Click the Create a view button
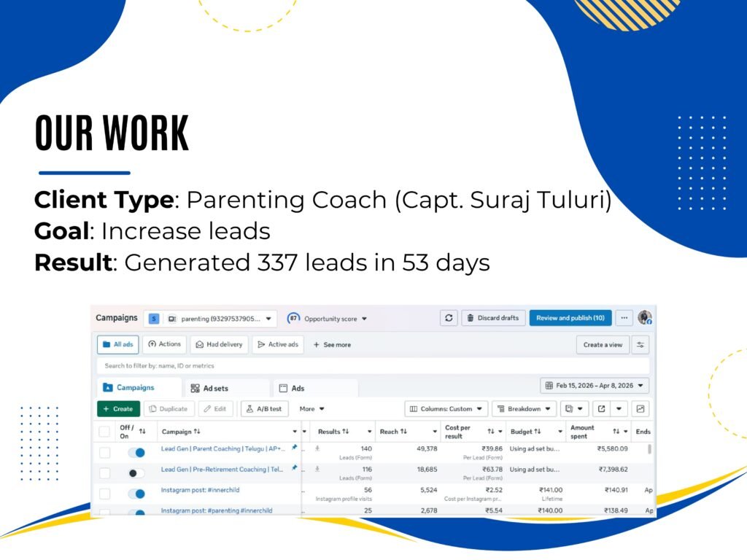Screen dimensions: 747x560 click(x=603, y=345)
